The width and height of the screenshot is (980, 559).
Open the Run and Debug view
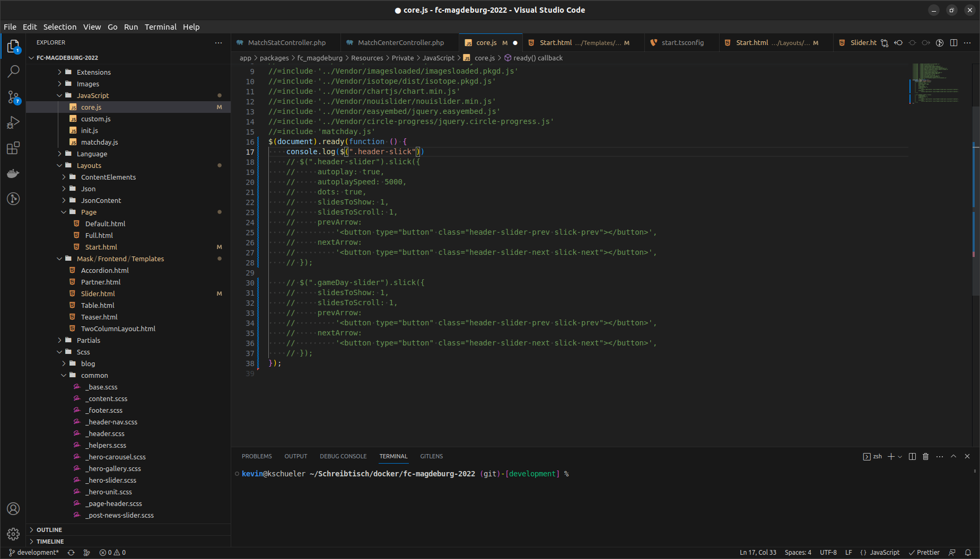coord(13,122)
